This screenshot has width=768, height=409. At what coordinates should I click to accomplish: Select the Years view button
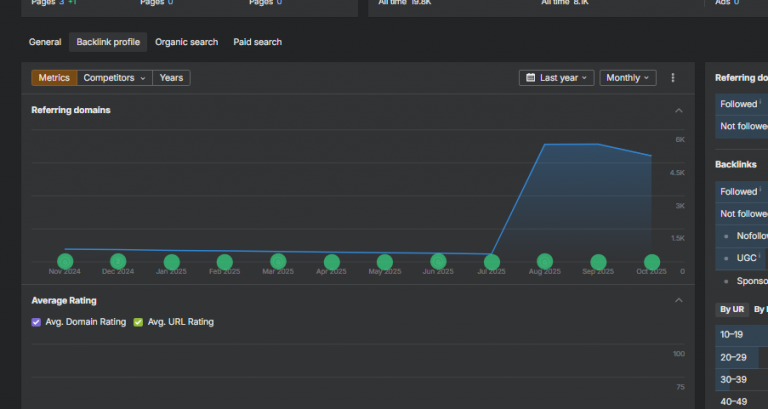[171, 78]
